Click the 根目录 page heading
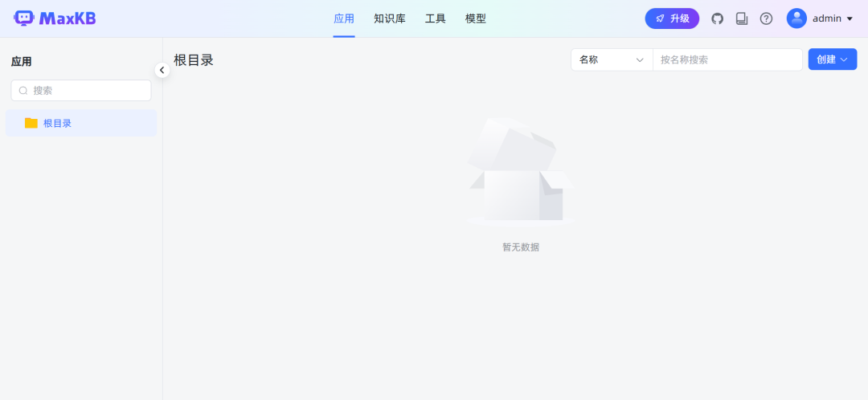Screen dimensions: 868x400 pyautogui.click(x=194, y=60)
